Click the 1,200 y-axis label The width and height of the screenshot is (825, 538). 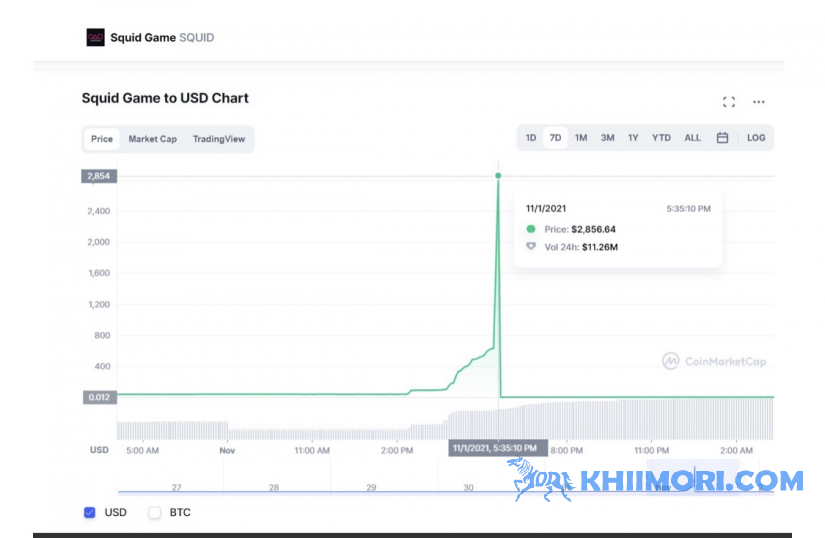click(x=99, y=304)
